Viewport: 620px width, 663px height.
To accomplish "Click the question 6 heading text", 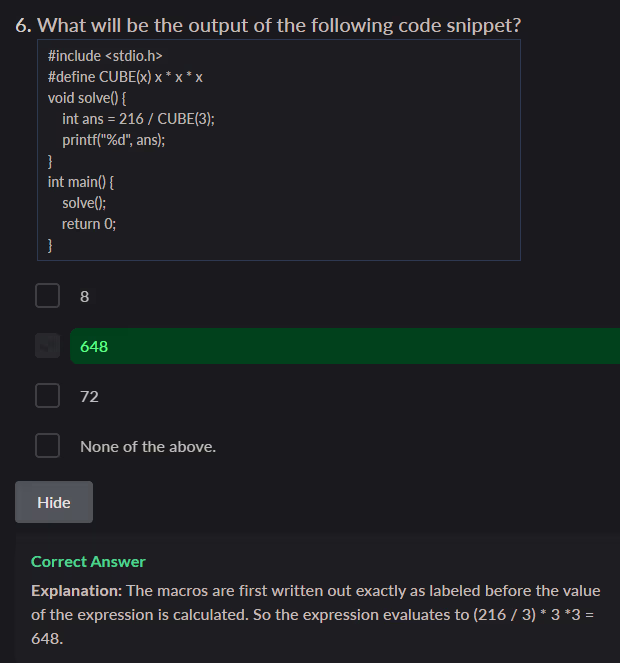I will coord(269,25).
